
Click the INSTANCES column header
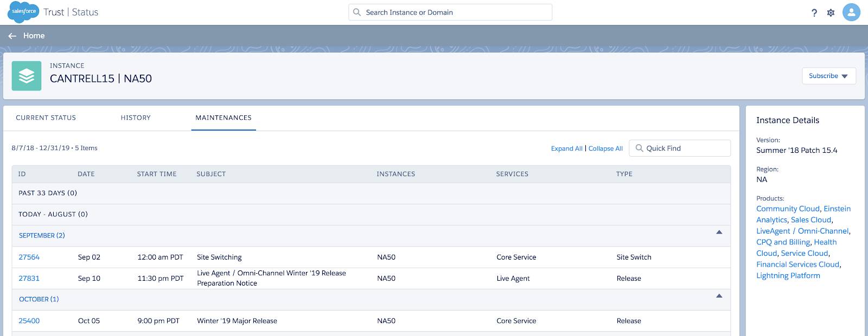tap(396, 174)
